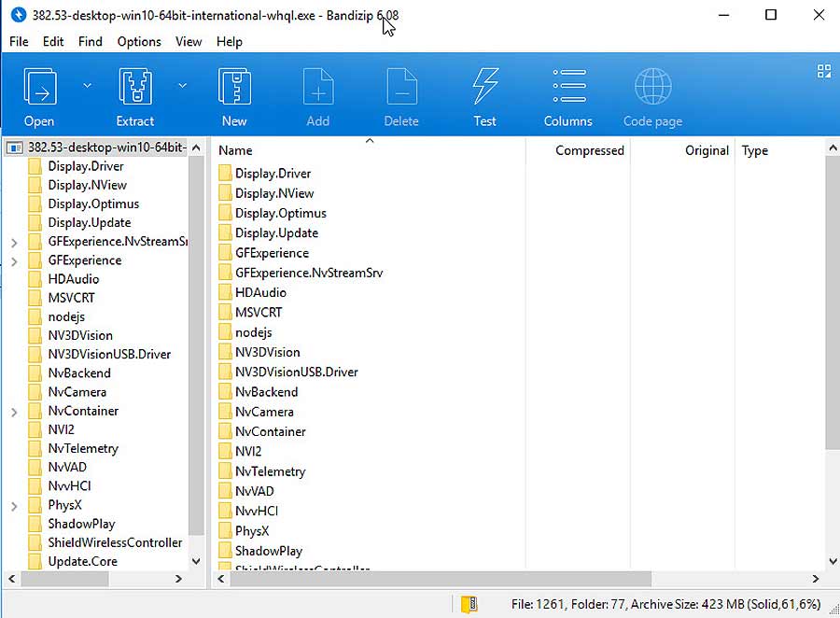Image resolution: width=840 pixels, height=618 pixels.
Task: Open the Help menu
Action: tap(230, 41)
